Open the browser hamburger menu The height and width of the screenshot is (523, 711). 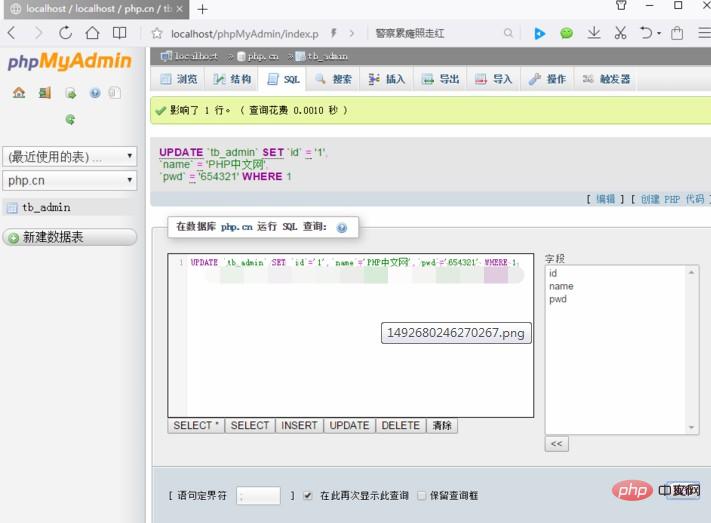[x=704, y=33]
